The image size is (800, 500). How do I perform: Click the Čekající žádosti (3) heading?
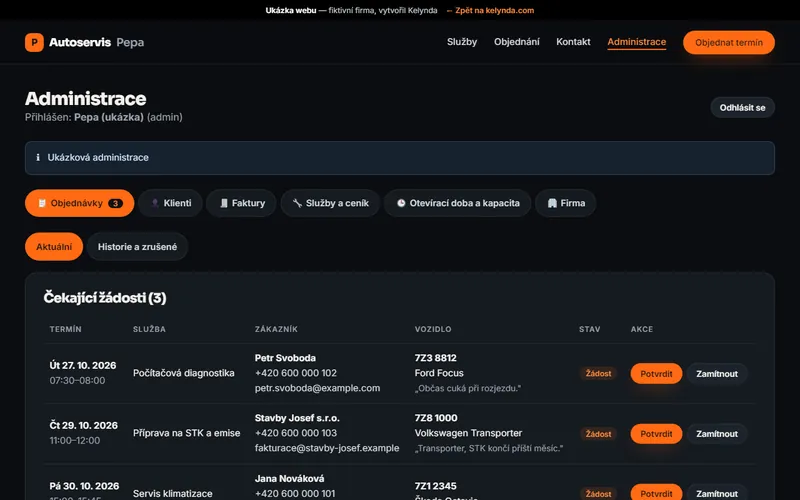coord(105,297)
